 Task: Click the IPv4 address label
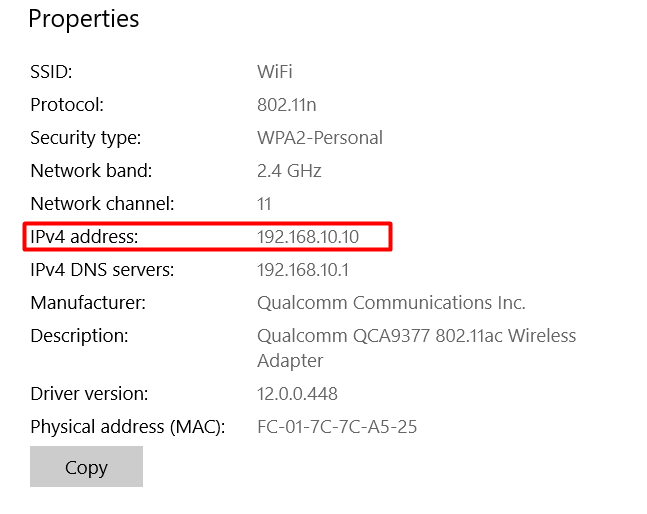point(84,236)
